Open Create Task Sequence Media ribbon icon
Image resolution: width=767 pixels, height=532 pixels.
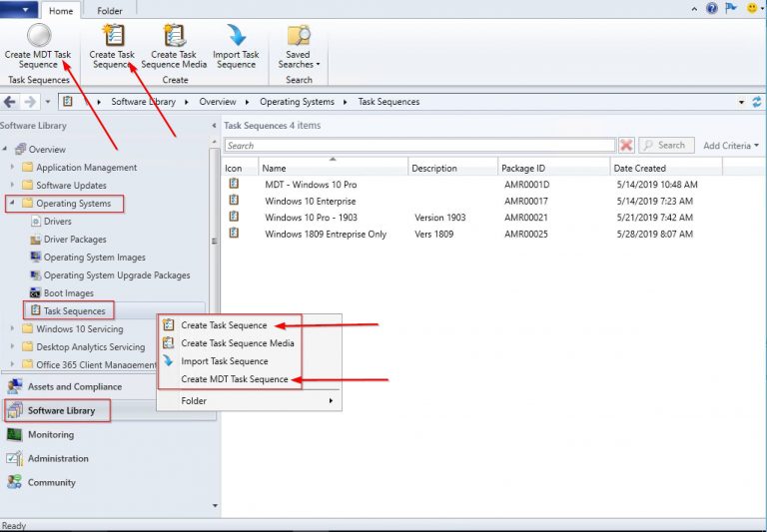[175, 36]
